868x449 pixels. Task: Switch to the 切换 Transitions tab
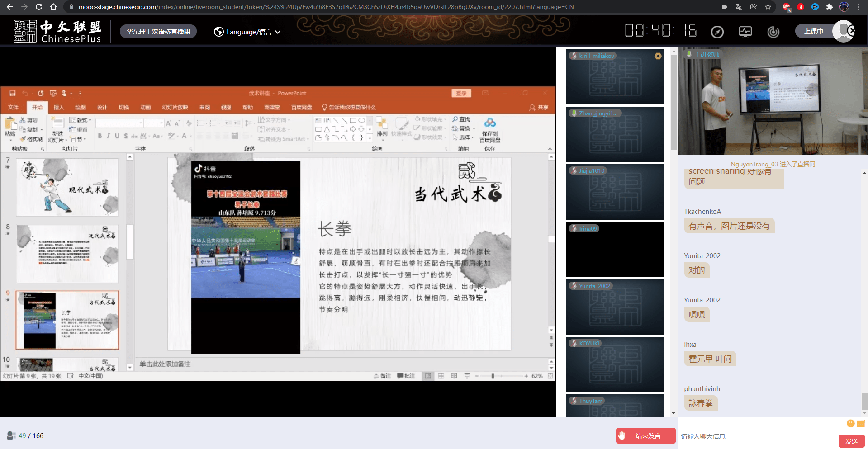(x=123, y=107)
